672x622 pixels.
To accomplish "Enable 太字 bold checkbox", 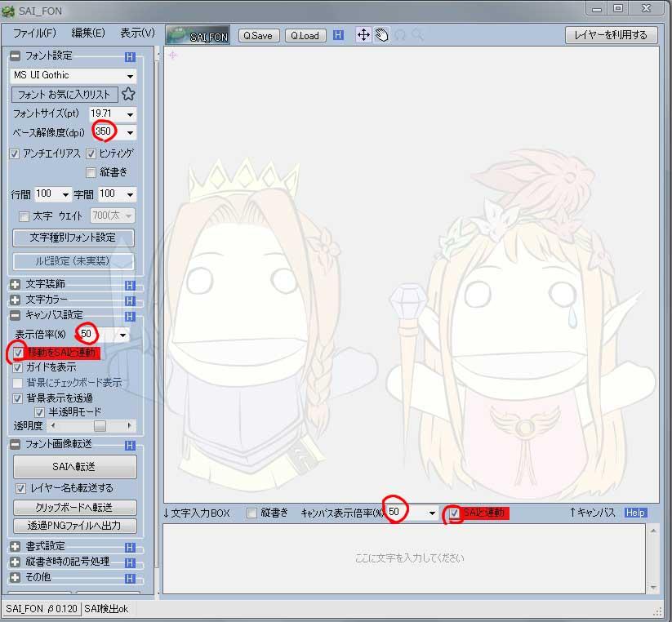I will pyautogui.click(x=24, y=216).
